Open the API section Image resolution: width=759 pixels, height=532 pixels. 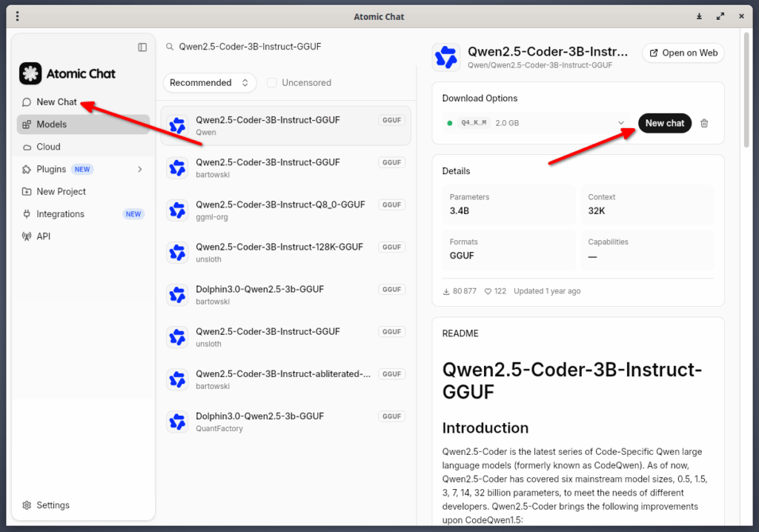(83, 236)
